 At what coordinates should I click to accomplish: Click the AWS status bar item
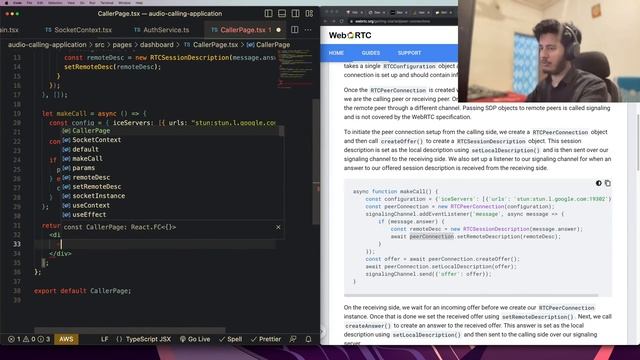pyautogui.click(x=66, y=339)
